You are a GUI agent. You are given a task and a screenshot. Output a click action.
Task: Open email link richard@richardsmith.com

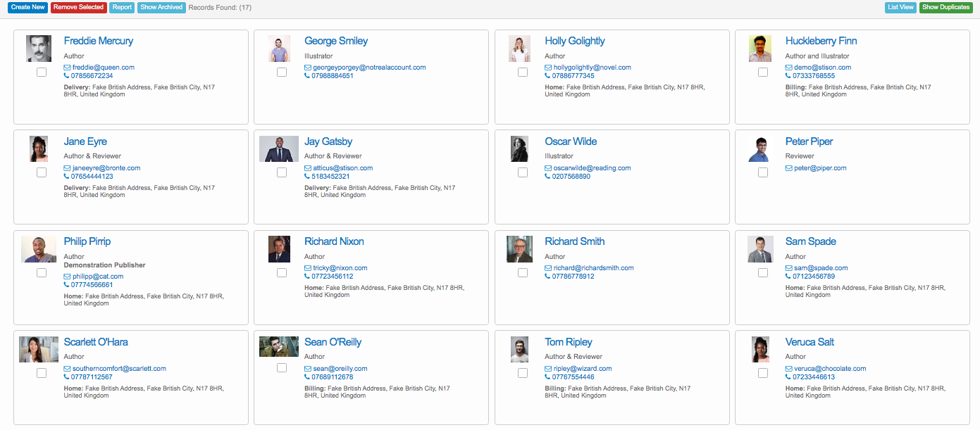[x=593, y=268]
